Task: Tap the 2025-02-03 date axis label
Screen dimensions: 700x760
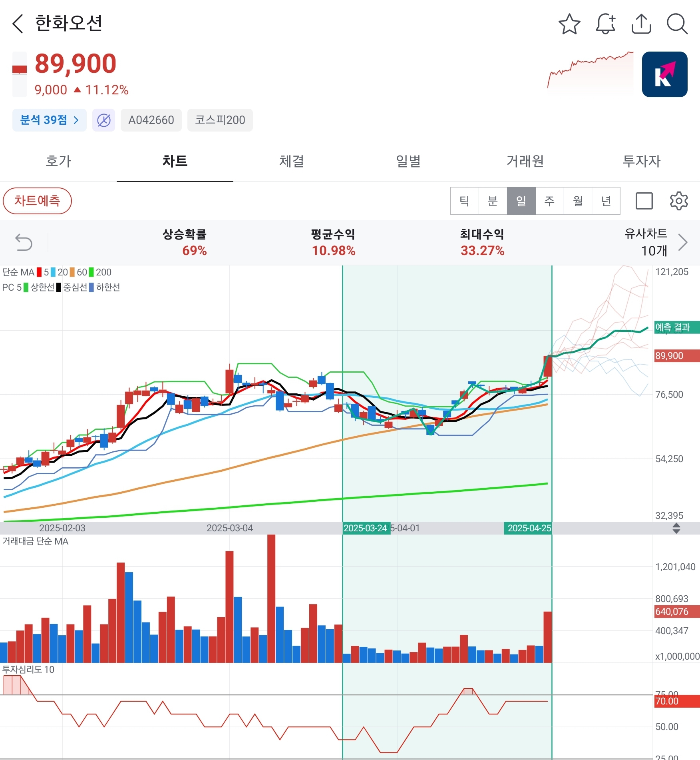Action: point(62,528)
